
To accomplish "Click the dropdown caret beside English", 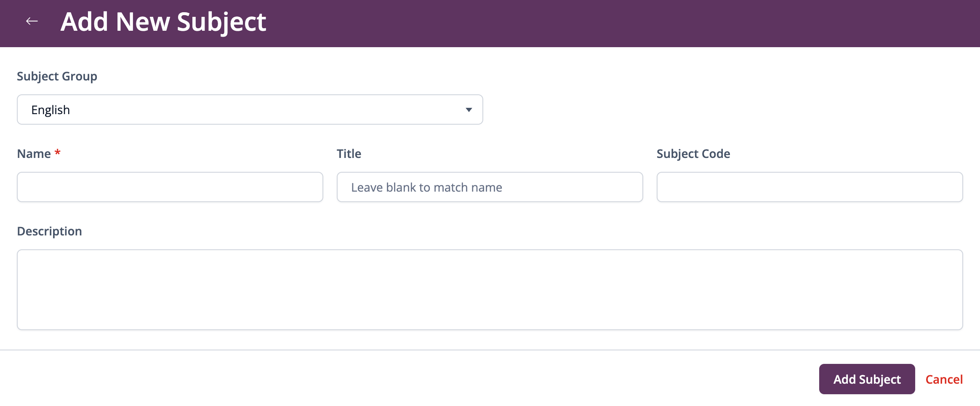I will (469, 110).
